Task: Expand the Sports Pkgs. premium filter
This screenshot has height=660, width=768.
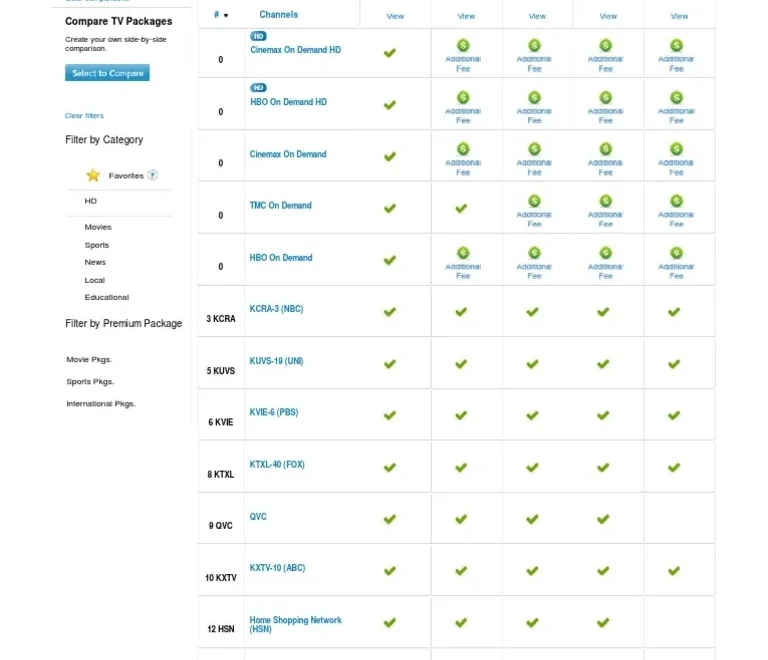Action: (x=90, y=381)
